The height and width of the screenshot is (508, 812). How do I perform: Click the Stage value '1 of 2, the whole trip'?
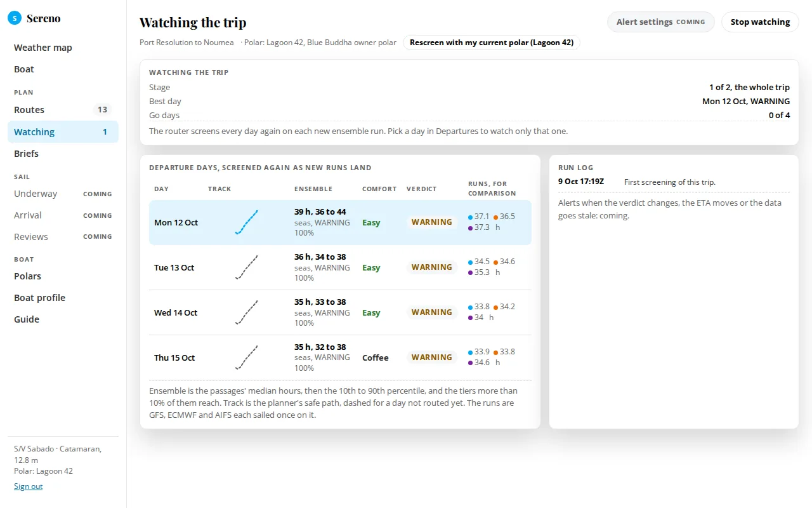pyautogui.click(x=750, y=87)
